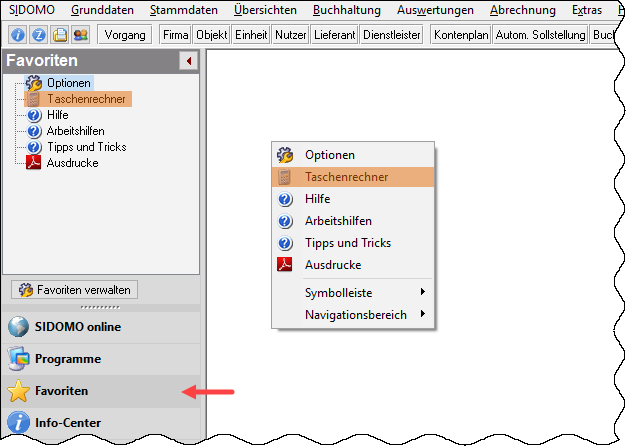Open the Buchhaltung menu
626x446 pixels.
pyautogui.click(x=347, y=10)
